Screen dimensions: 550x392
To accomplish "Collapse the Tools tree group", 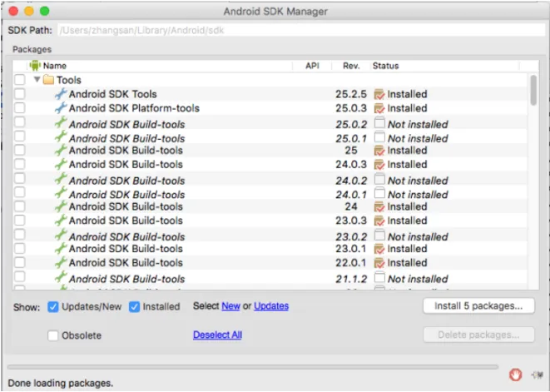I will (37, 80).
